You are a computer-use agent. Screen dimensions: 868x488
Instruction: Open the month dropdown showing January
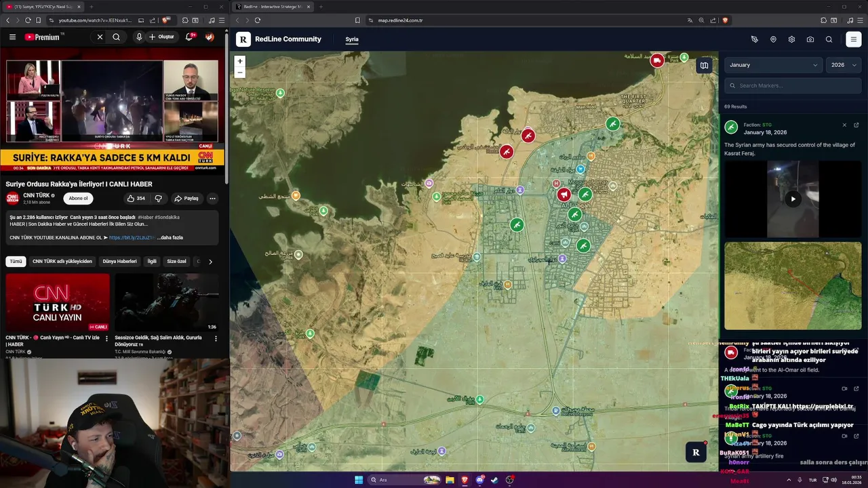[x=773, y=65]
